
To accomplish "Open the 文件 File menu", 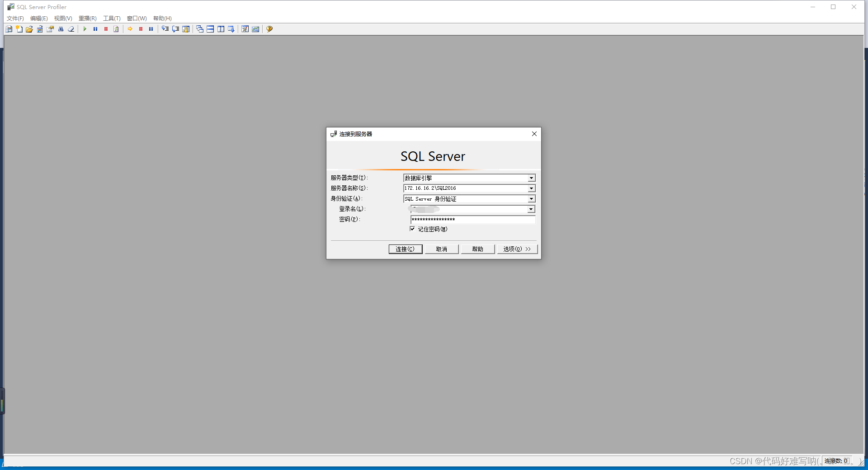I will click(15, 18).
